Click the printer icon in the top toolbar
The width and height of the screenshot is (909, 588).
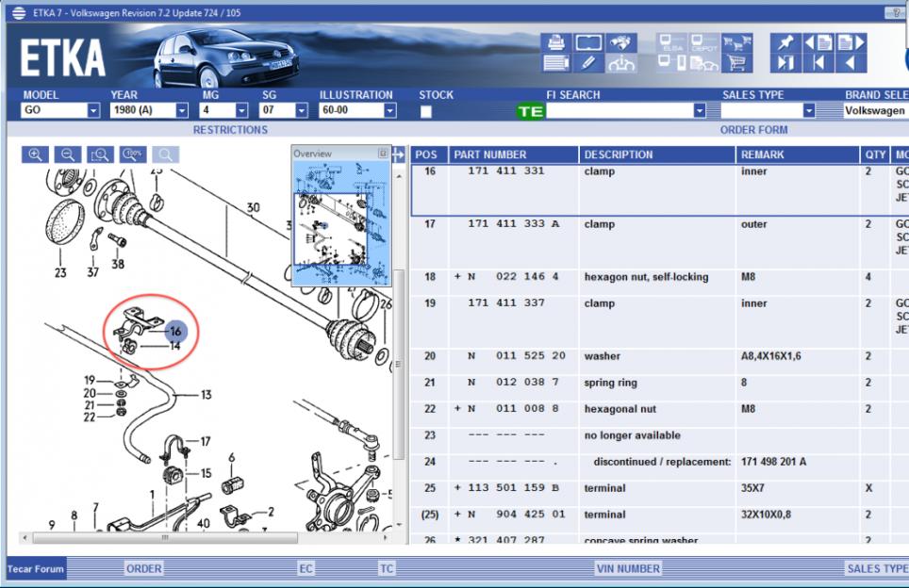[x=555, y=42]
